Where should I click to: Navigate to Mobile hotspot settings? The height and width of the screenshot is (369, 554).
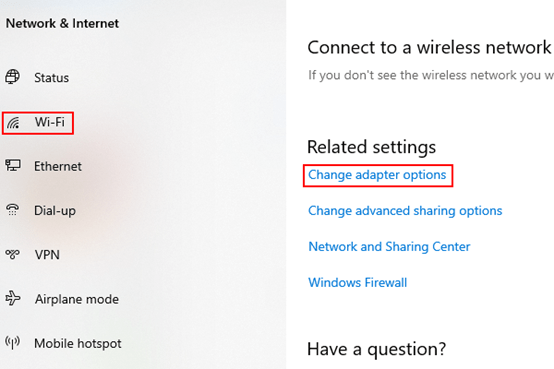[x=78, y=344]
